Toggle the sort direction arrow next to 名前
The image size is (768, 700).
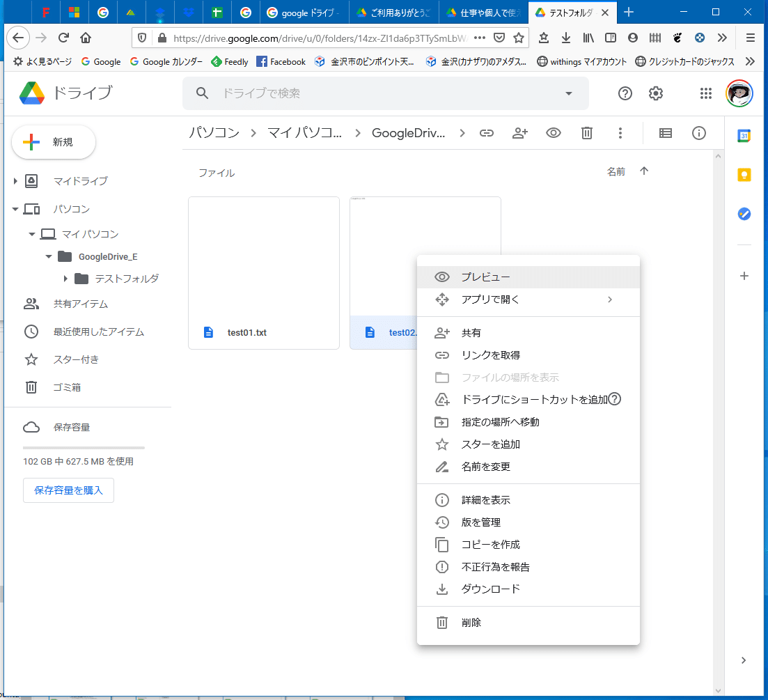(644, 171)
